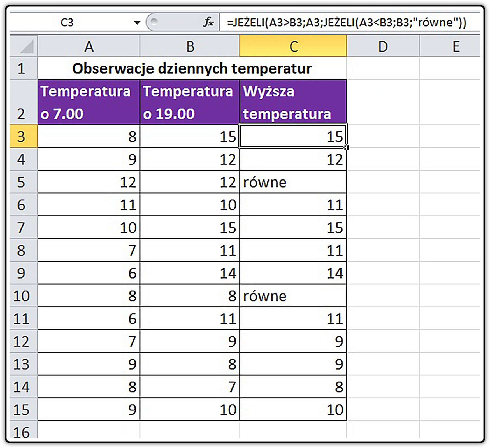Click cell C4 with value 12
Screen dimensions: 490x448
(293, 159)
